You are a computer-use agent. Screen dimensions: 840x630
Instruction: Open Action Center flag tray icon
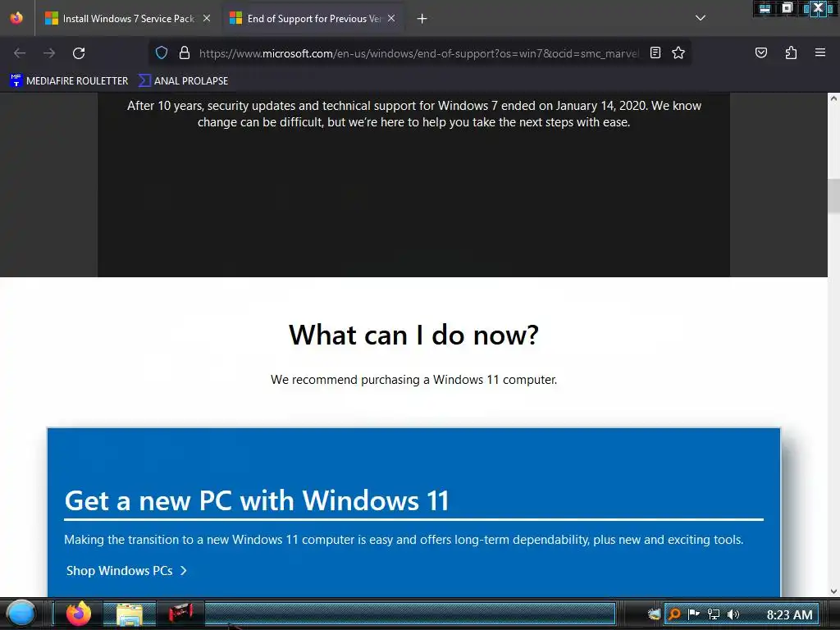(694, 614)
